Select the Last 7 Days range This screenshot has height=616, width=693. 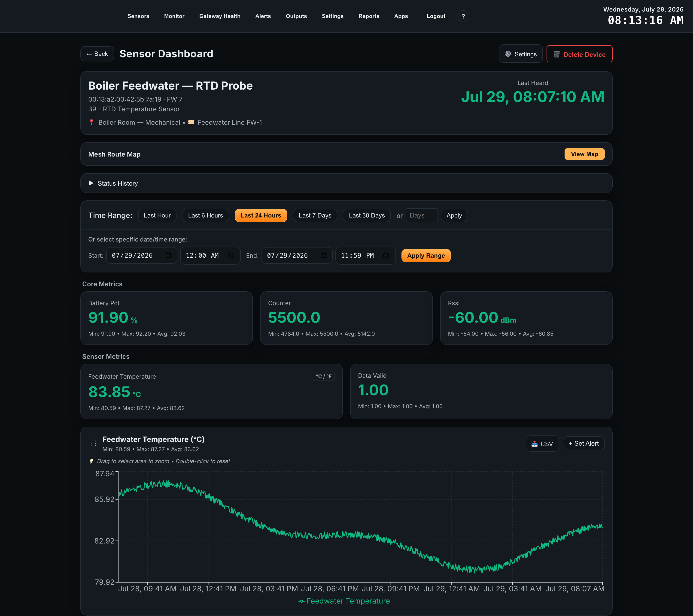click(x=315, y=215)
